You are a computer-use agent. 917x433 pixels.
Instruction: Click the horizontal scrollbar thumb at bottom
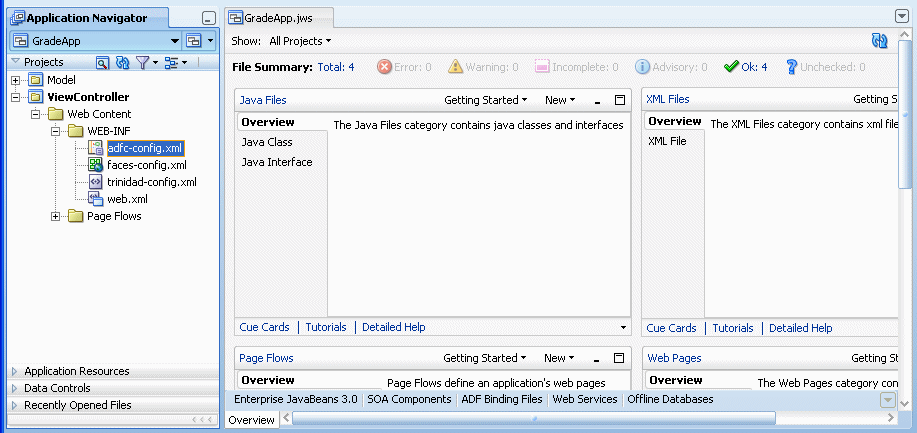point(534,418)
